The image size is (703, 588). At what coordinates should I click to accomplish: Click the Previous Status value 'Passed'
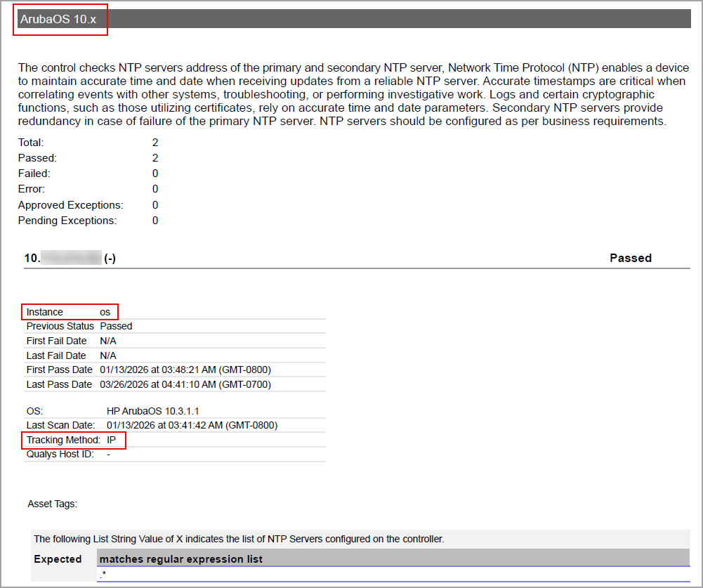point(116,326)
